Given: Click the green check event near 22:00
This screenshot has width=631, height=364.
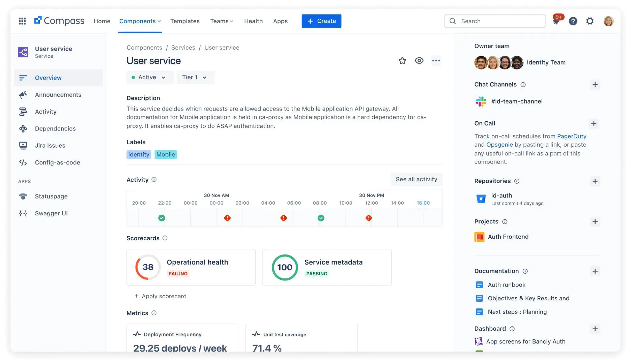Looking at the screenshot, I should click(162, 218).
